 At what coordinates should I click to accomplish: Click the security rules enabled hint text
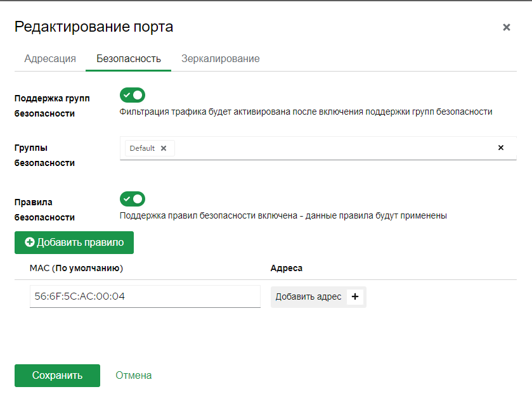click(x=283, y=215)
